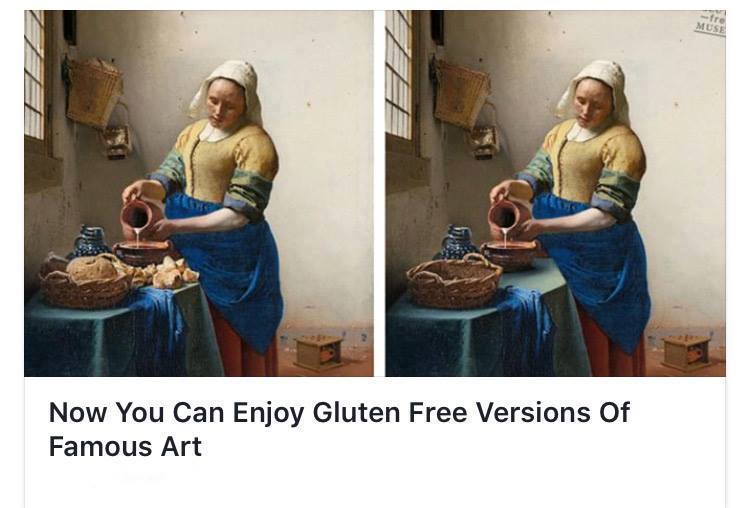
Task: Click the museum watermark in the right painting
Action: pyautogui.click(x=711, y=23)
